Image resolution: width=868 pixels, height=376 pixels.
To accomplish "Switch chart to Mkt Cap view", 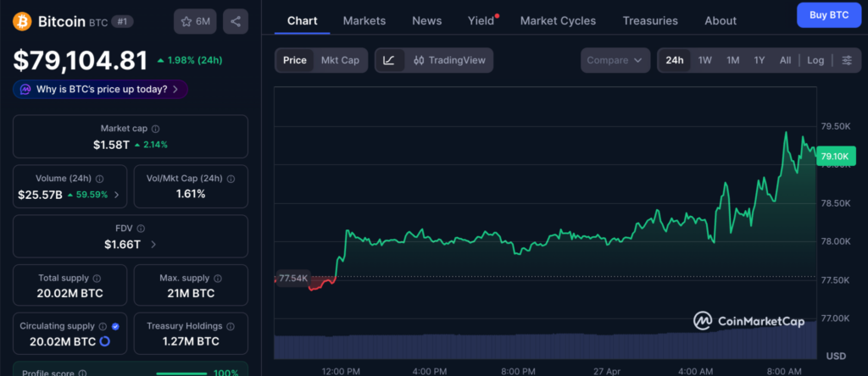I will tap(339, 60).
